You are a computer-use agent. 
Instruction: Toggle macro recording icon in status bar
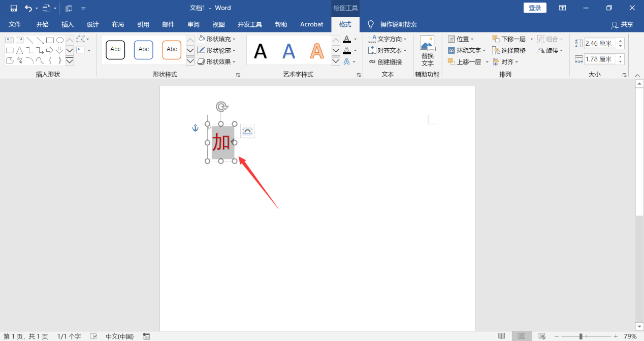(146, 336)
